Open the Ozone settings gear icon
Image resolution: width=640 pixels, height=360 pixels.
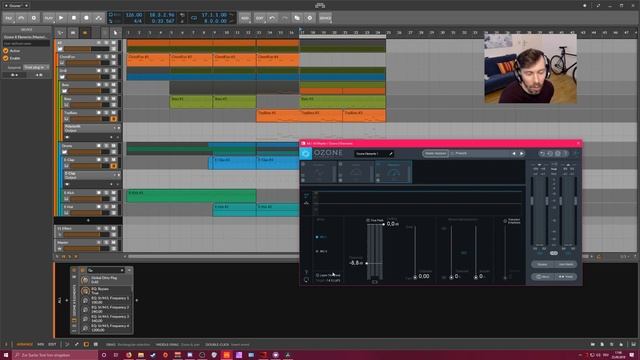point(558,153)
